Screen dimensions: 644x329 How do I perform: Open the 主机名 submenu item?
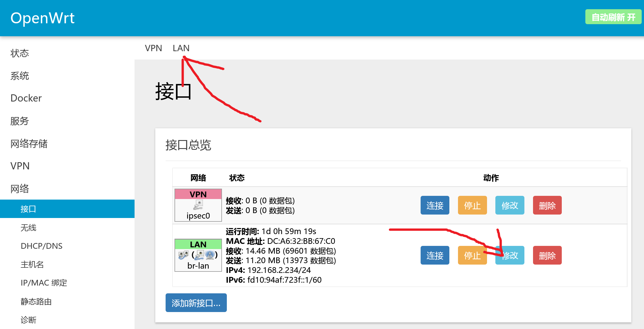point(32,264)
